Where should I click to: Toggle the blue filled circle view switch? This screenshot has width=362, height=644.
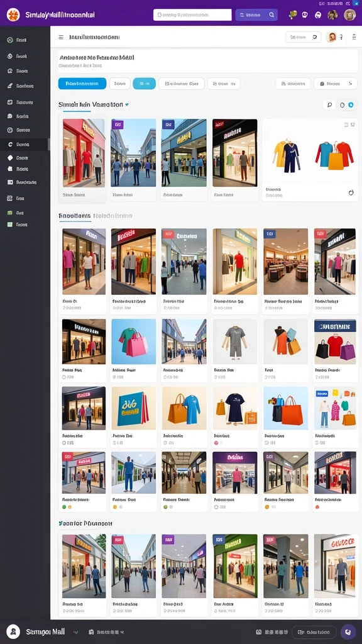[351, 105]
